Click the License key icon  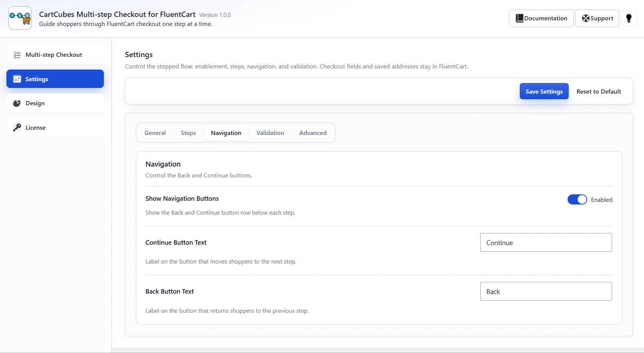pyautogui.click(x=17, y=127)
